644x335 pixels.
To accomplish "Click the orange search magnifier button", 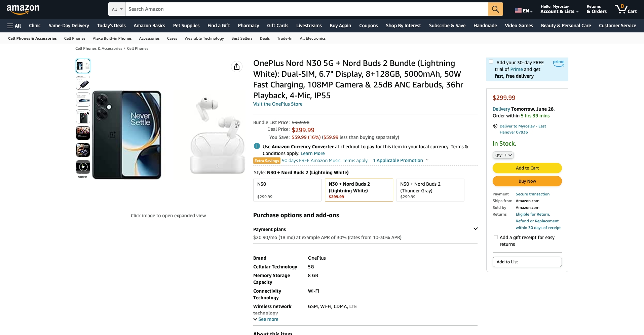I will pos(495,9).
